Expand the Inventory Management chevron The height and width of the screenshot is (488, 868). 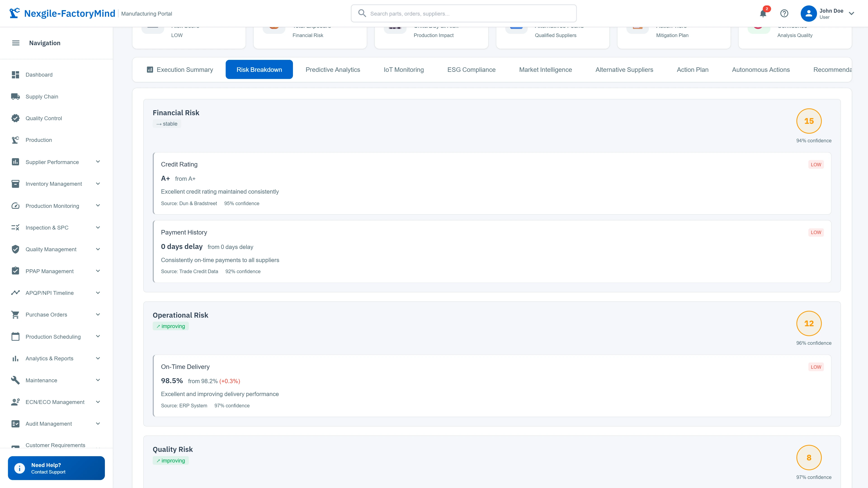click(x=98, y=184)
